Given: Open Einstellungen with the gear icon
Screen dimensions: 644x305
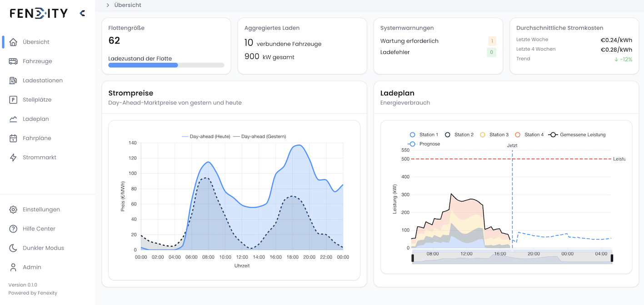Looking at the screenshot, I should (14, 209).
